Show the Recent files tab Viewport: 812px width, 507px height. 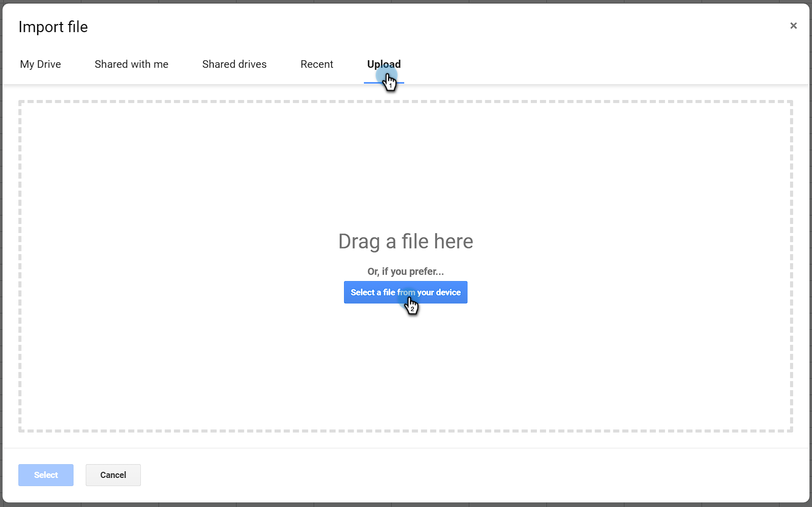tap(316, 64)
